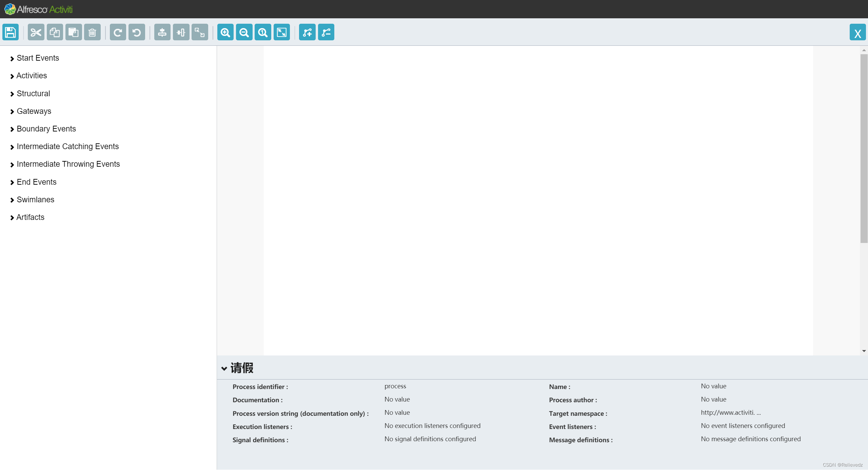Open the Swimlanes palette group
The width and height of the screenshot is (868, 470).
coord(35,200)
